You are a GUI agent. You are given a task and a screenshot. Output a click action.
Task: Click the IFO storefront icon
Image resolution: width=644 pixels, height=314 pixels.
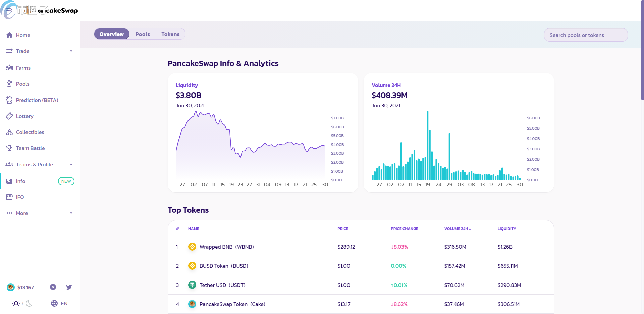pyautogui.click(x=9, y=197)
